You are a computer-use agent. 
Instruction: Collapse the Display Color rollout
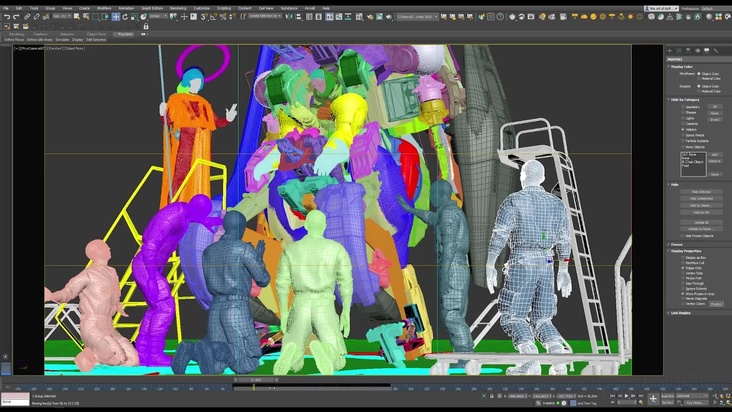[x=682, y=67]
